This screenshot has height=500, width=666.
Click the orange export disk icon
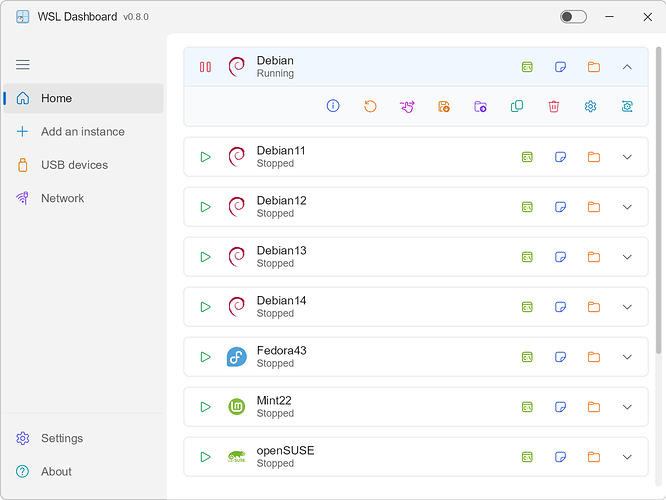tap(444, 106)
